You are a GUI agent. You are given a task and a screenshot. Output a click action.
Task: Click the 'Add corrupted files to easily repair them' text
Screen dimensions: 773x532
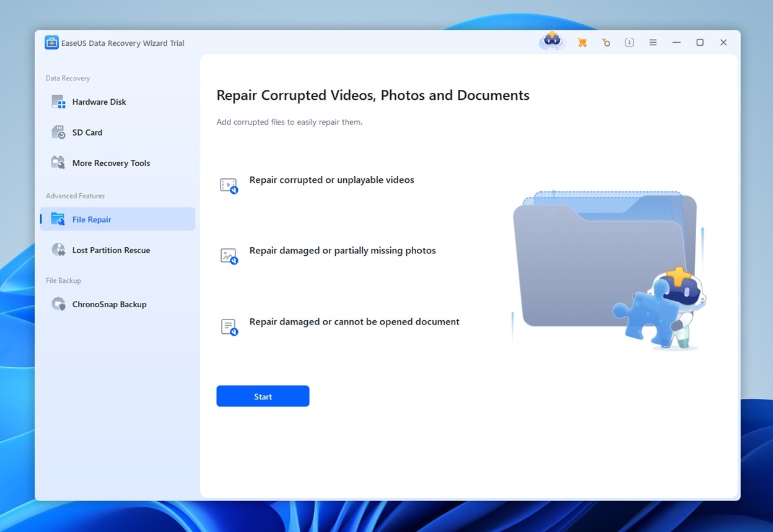tap(289, 122)
